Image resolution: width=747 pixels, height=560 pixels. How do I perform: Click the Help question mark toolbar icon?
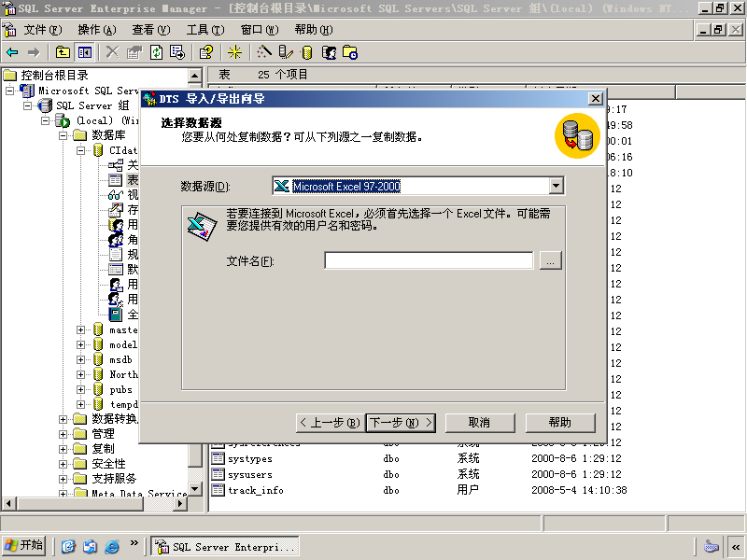point(206,52)
